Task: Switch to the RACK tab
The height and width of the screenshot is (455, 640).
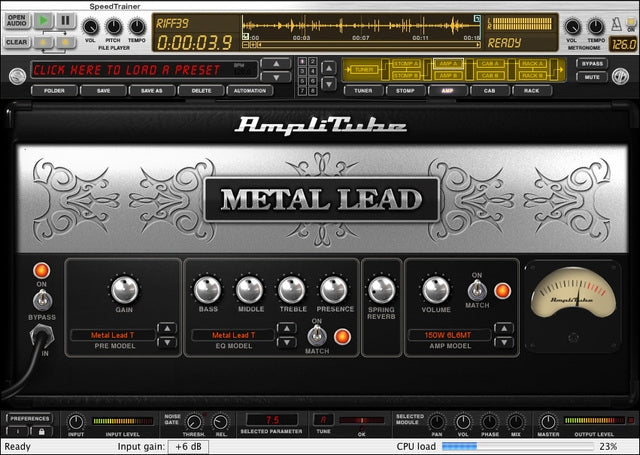Action: click(x=532, y=91)
